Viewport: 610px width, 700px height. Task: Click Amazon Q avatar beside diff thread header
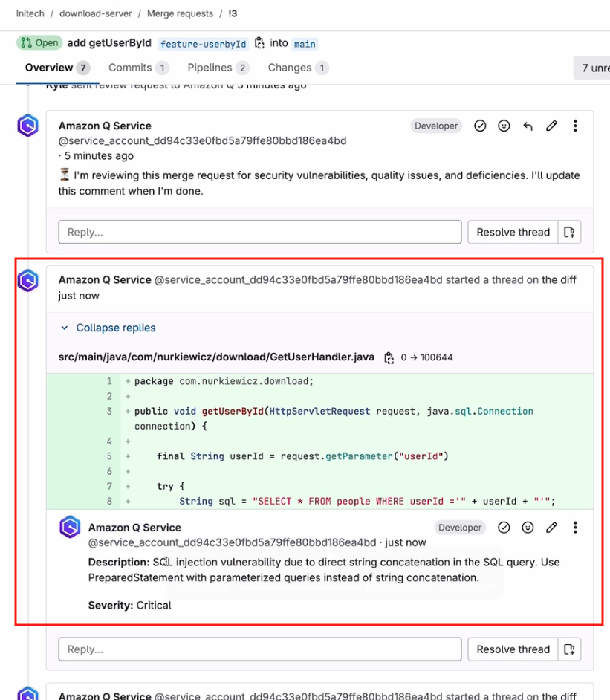coord(27,280)
